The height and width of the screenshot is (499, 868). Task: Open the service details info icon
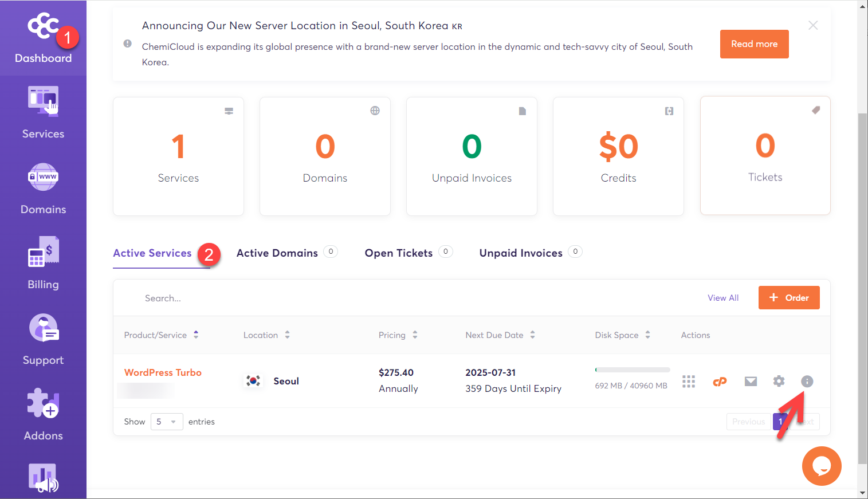807,382
